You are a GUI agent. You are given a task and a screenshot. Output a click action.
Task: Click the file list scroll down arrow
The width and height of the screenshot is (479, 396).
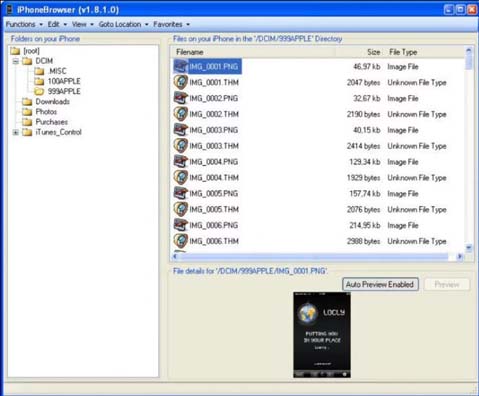click(469, 248)
